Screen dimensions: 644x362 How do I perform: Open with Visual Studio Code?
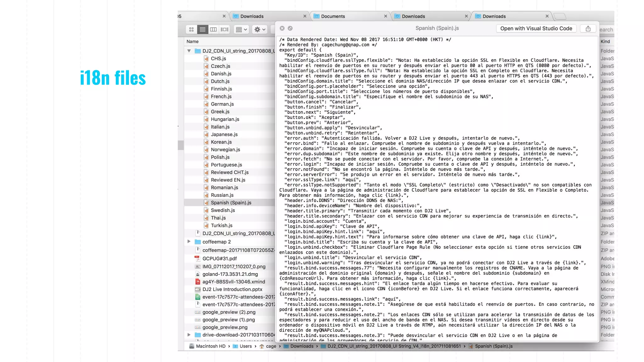coord(536,29)
